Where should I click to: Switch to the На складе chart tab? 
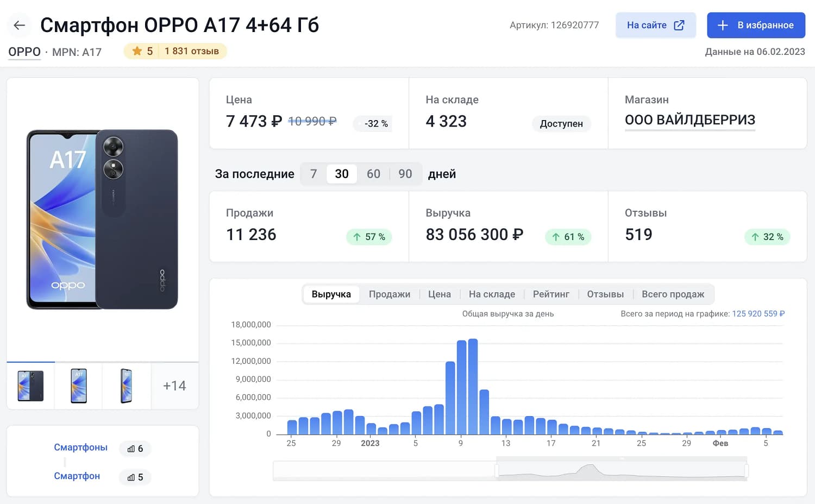pos(492,294)
